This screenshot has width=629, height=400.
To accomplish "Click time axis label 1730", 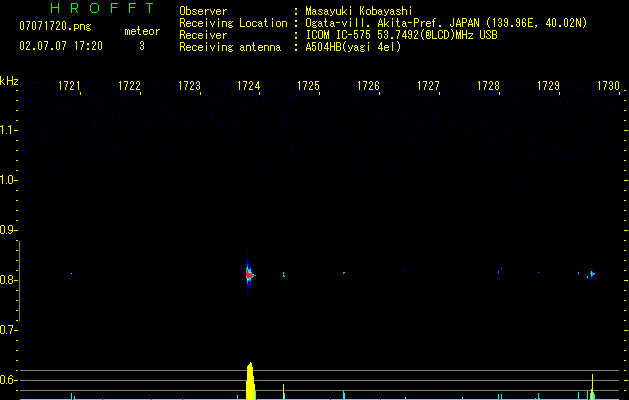I will (608, 86).
